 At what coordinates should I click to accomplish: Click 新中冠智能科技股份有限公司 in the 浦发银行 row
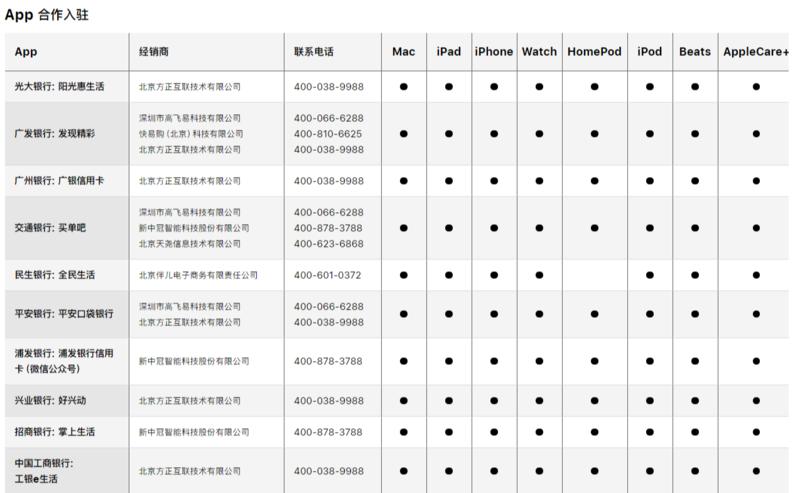[194, 361]
